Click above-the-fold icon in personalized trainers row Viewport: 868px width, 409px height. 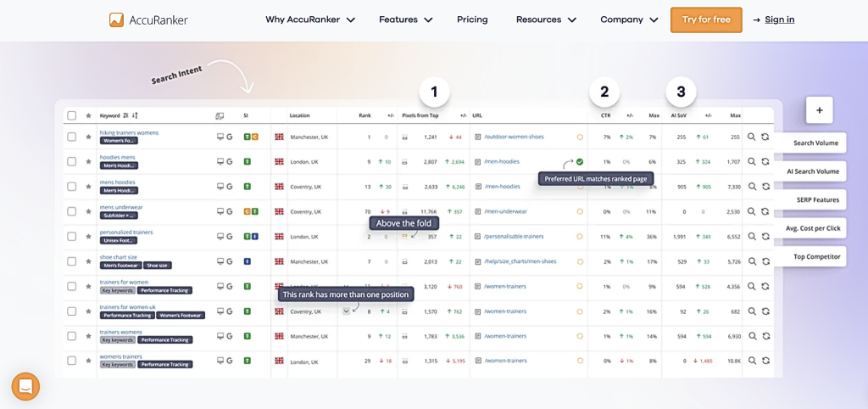click(404, 236)
